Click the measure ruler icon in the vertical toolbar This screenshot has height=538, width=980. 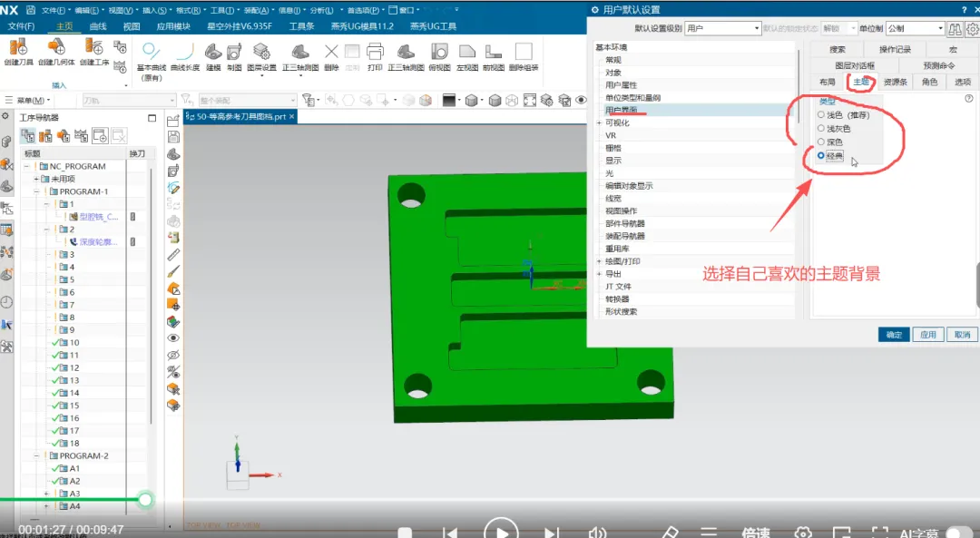(173, 254)
